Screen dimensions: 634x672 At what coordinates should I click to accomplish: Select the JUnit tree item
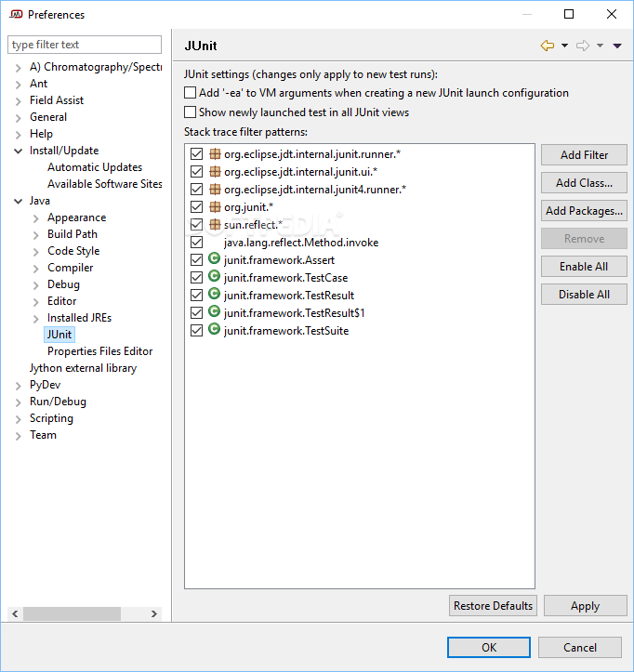pyautogui.click(x=59, y=335)
